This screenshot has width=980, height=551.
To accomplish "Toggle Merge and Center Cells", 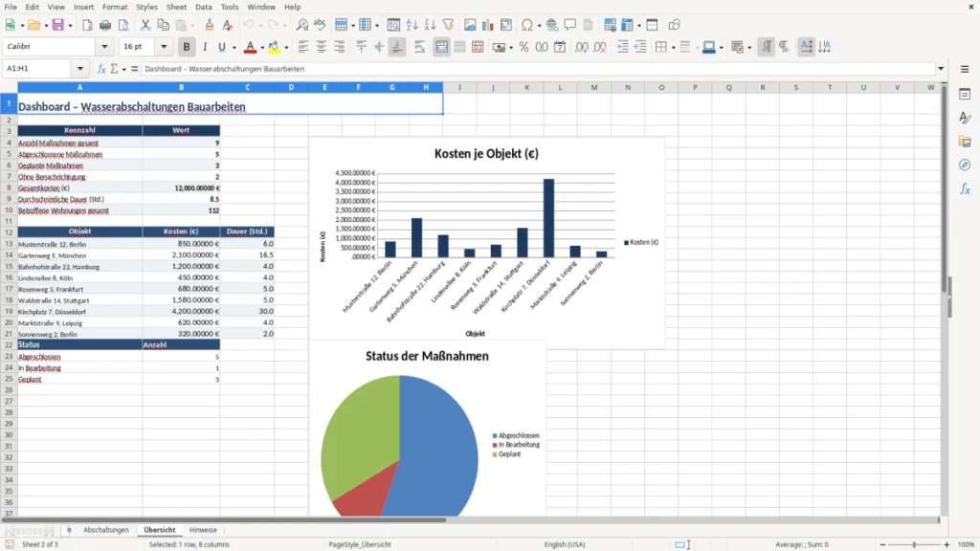I will [x=441, y=47].
